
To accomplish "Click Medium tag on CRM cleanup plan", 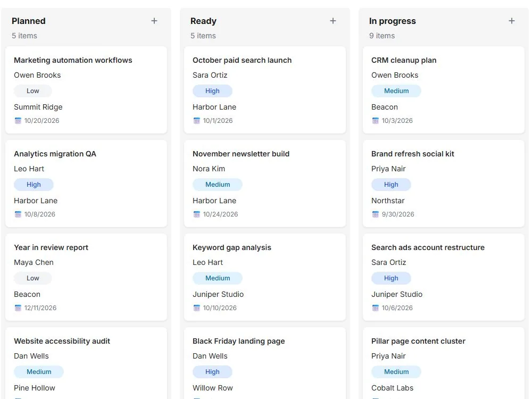I will click(396, 91).
